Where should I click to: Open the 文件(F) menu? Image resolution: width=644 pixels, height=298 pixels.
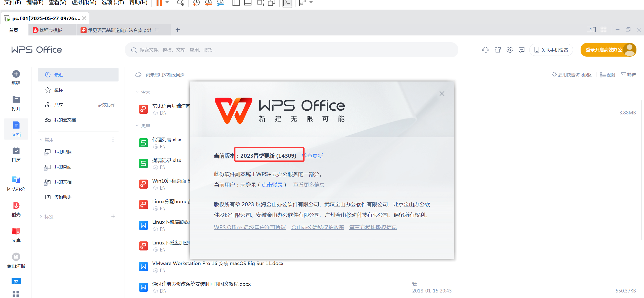click(13, 3)
